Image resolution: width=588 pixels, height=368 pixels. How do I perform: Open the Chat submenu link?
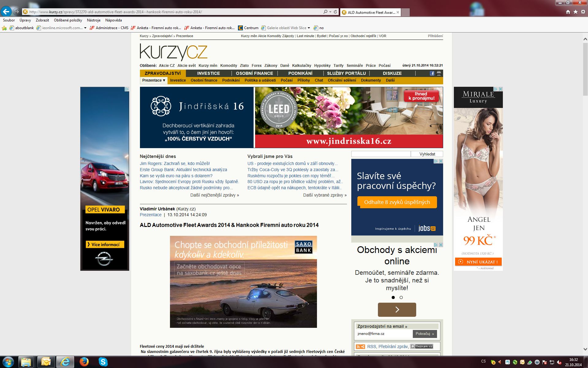(x=319, y=80)
